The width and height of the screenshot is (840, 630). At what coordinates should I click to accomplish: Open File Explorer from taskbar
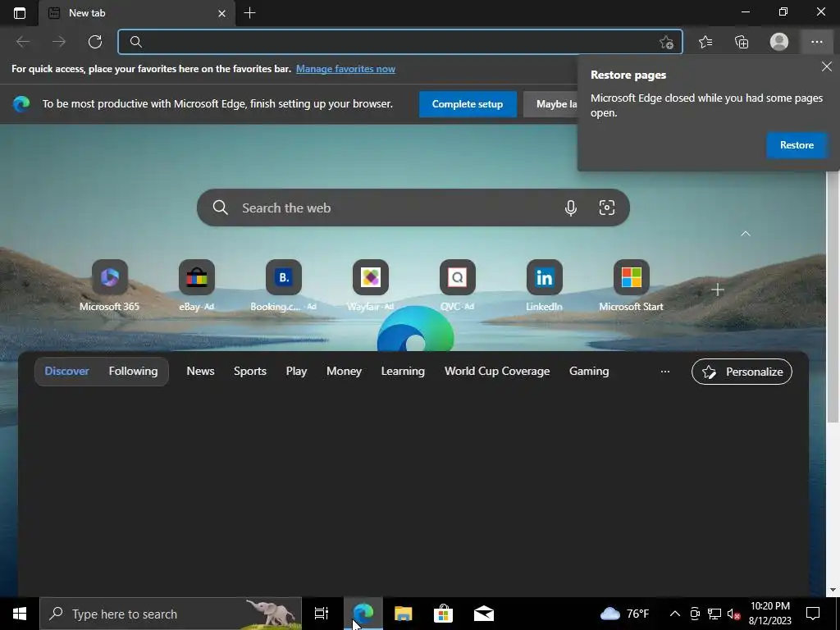(404, 614)
